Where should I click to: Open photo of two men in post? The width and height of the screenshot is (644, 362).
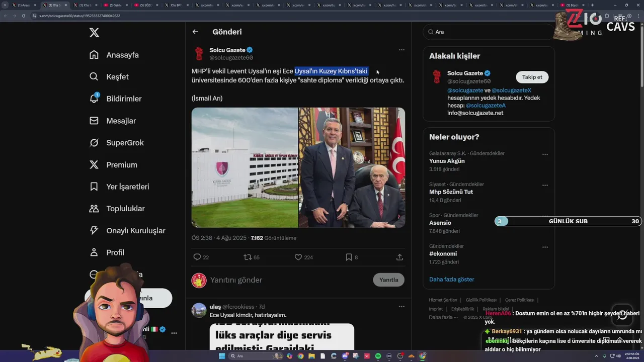[x=352, y=167]
